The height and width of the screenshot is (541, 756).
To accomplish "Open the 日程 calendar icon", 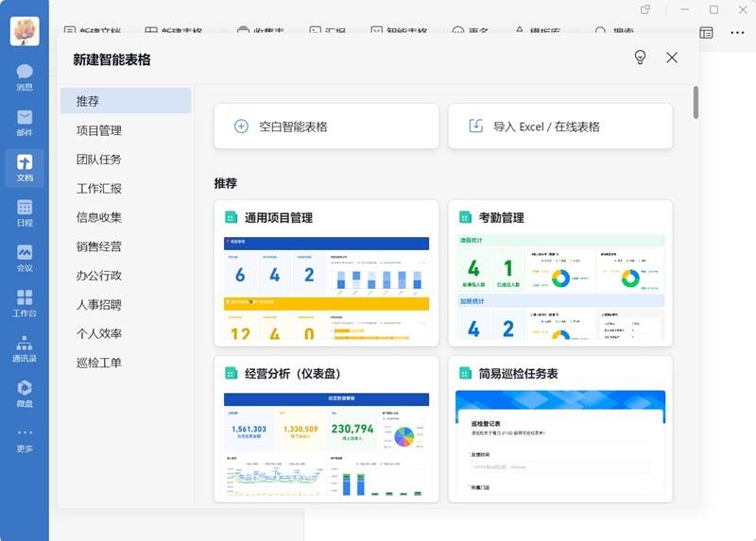I will point(25,212).
